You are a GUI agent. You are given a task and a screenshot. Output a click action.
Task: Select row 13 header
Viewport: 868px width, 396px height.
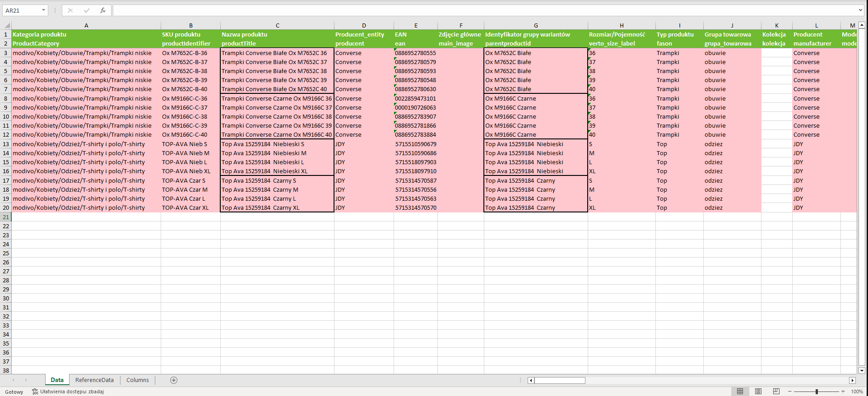[x=6, y=144]
